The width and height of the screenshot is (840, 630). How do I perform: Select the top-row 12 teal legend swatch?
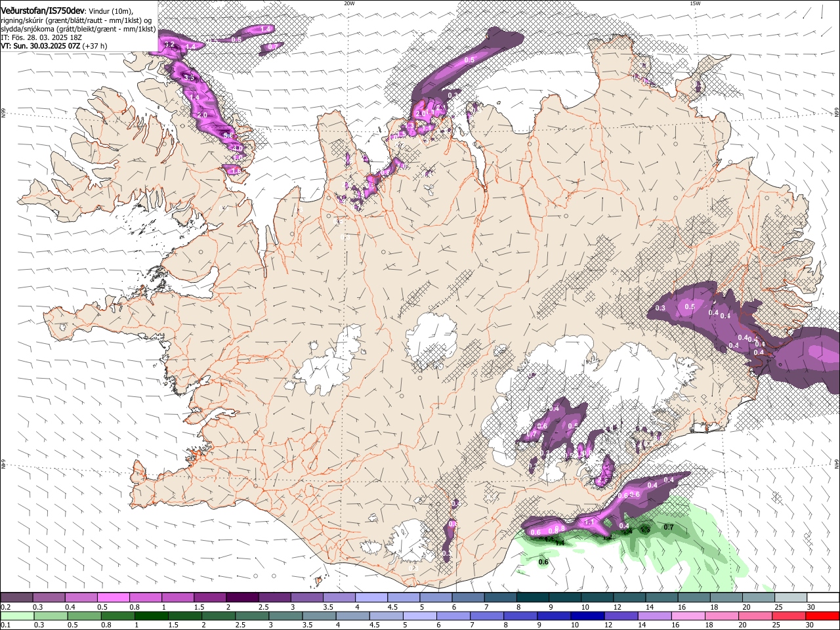(x=629, y=597)
